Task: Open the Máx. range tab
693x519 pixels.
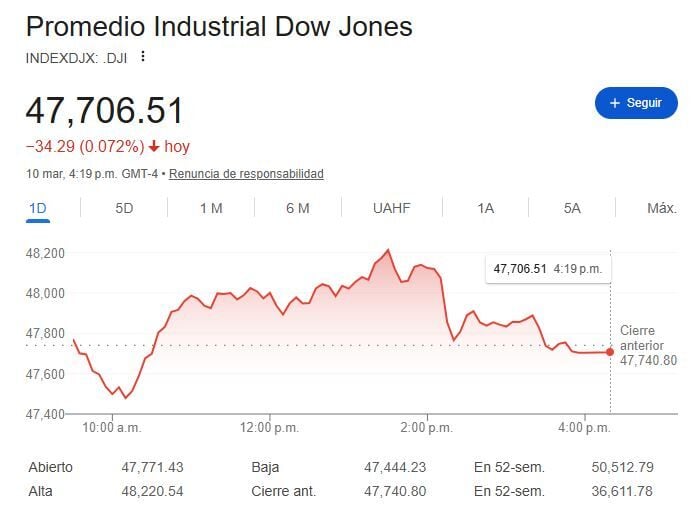Action: click(661, 208)
